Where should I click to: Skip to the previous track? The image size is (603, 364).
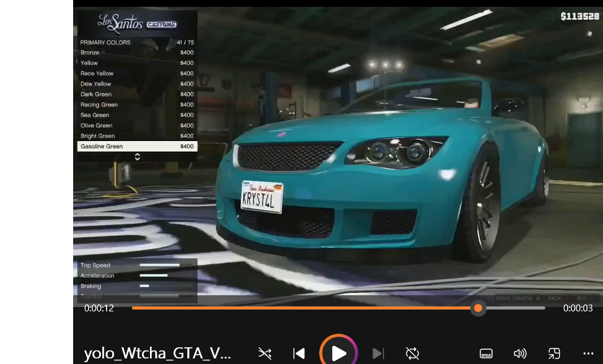tap(299, 353)
